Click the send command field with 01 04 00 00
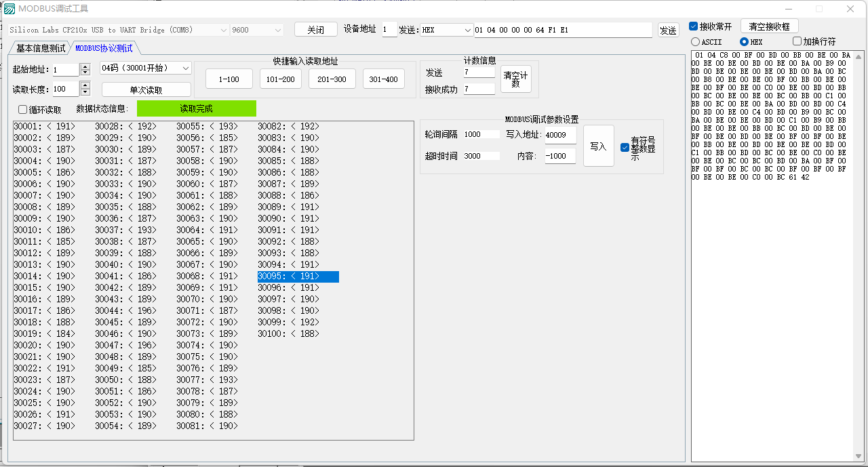This screenshot has width=868, height=467. (x=563, y=30)
